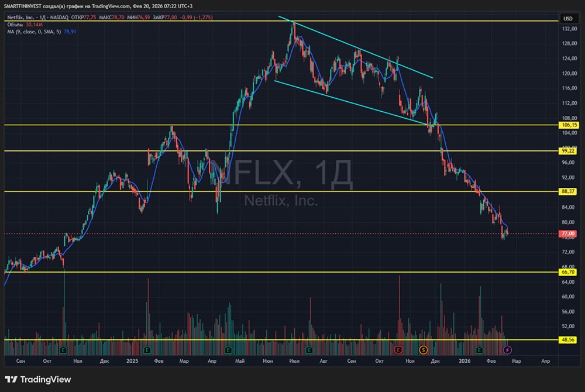Click the purple lightning event marker

coord(507,350)
